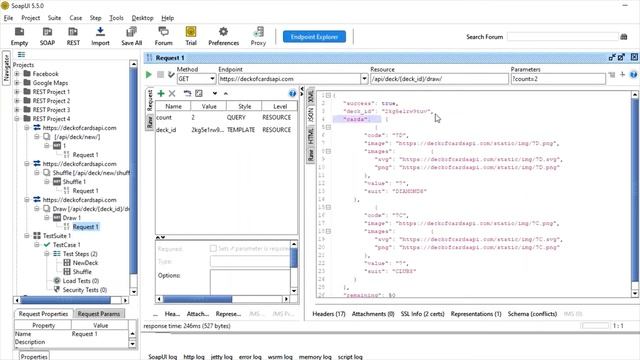The width and height of the screenshot is (640, 360).
Task: Submit request with green play button
Action: (149, 75)
